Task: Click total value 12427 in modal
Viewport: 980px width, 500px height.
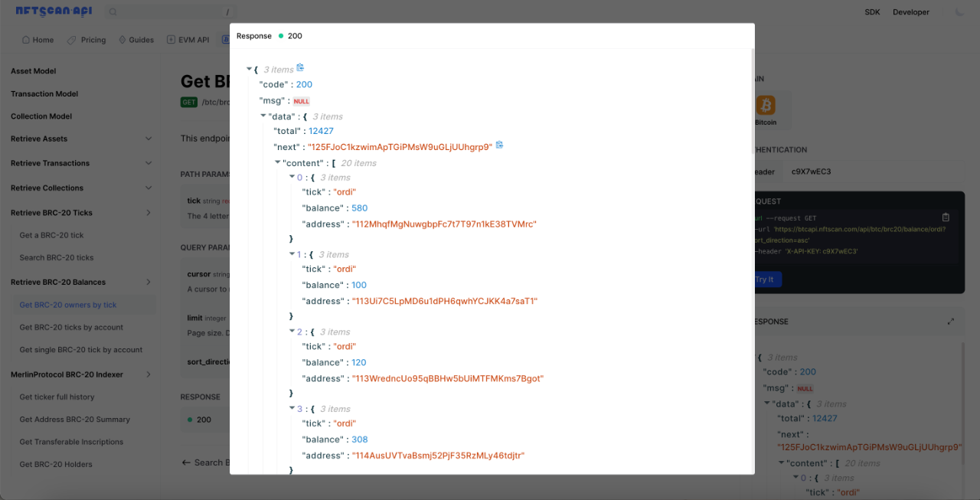Action: coord(321,131)
